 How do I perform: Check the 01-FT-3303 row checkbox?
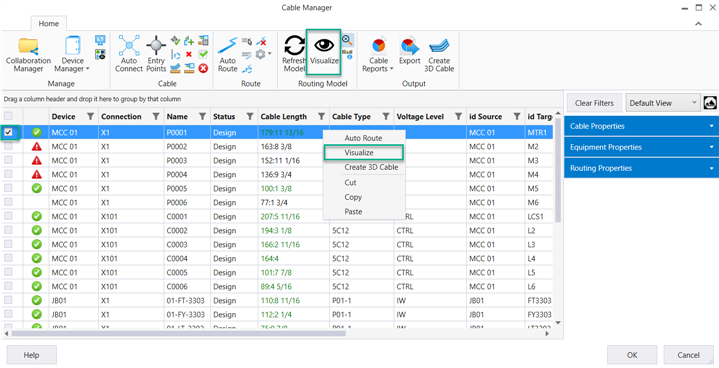(x=8, y=301)
